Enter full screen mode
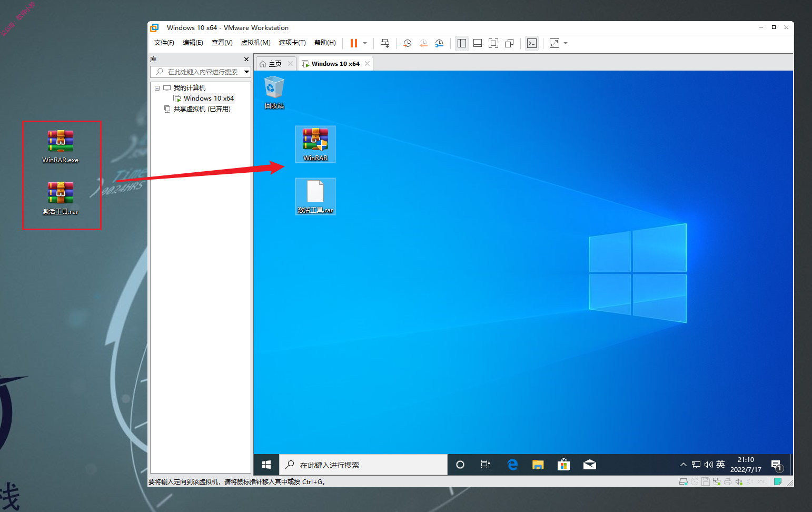812x512 pixels. click(x=493, y=43)
